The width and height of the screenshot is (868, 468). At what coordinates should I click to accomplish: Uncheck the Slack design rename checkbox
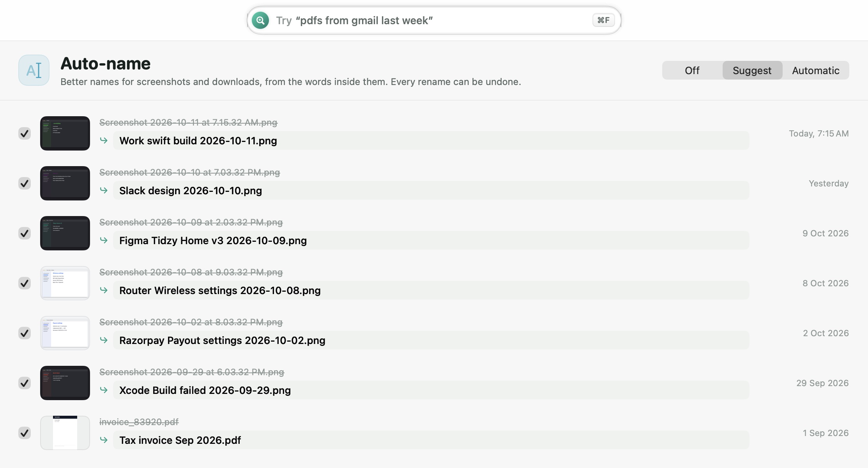point(25,183)
